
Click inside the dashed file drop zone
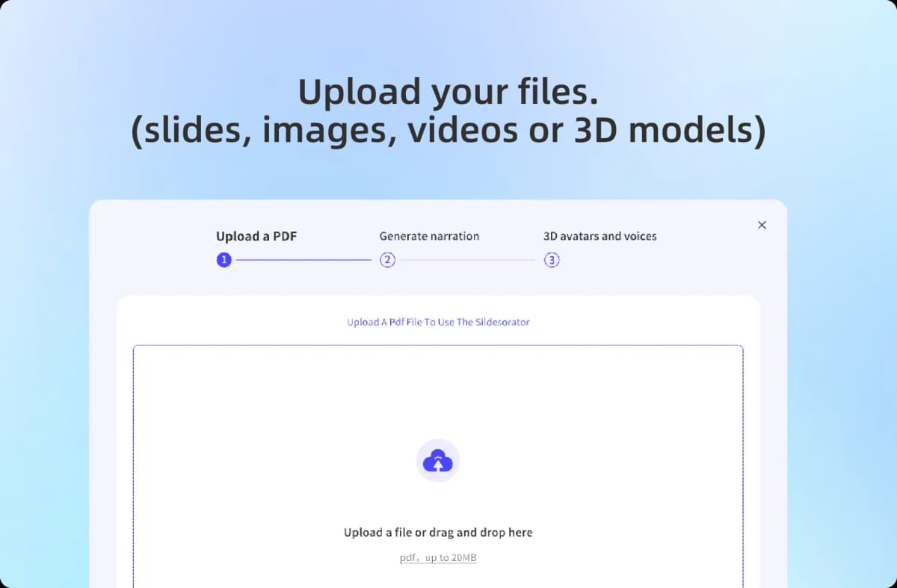click(x=438, y=403)
